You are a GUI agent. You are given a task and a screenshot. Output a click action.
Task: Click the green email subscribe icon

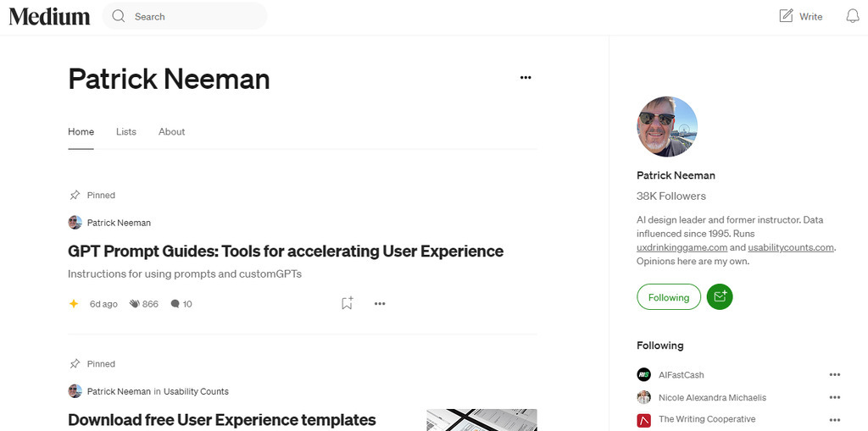(x=719, y=297)
